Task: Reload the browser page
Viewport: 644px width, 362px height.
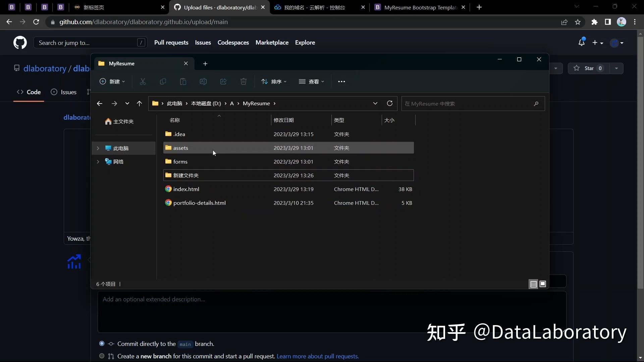Action: click(36, 22)
